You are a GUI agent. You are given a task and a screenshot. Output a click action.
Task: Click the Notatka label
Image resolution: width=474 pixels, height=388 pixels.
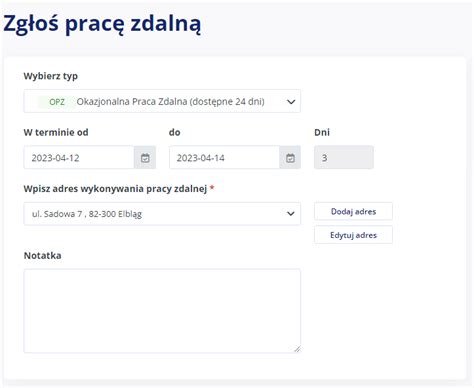43,256
